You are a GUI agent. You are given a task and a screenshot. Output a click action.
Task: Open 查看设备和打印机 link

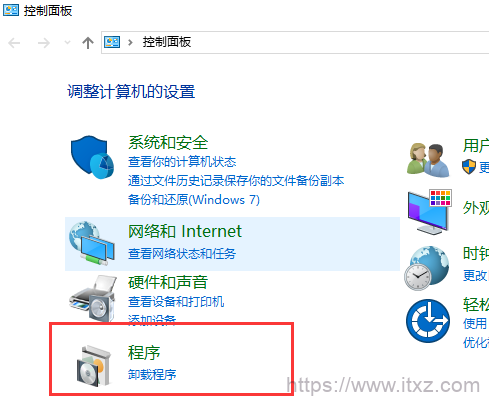176,302
